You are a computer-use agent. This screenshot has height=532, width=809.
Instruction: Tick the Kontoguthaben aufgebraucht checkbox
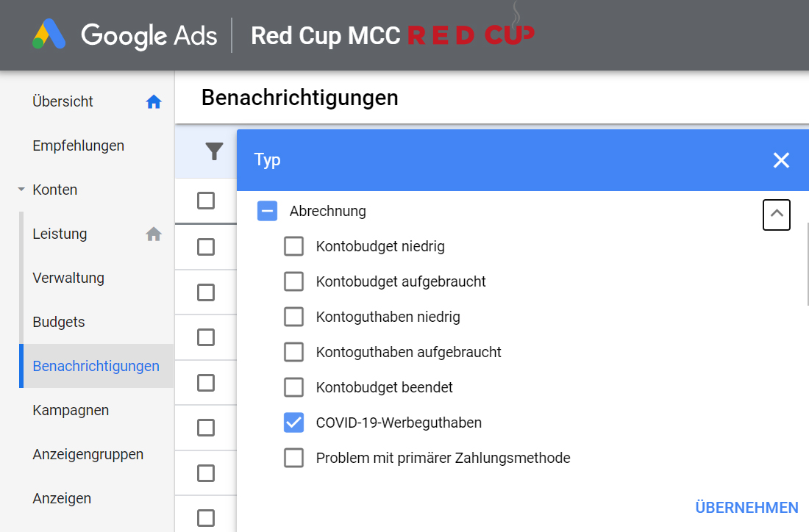pos(293,352)
